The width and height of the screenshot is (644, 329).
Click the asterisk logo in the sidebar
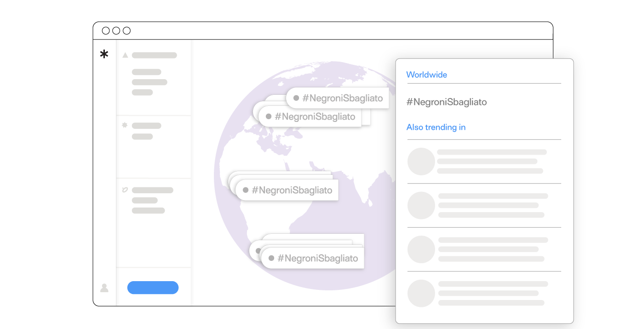104,54
